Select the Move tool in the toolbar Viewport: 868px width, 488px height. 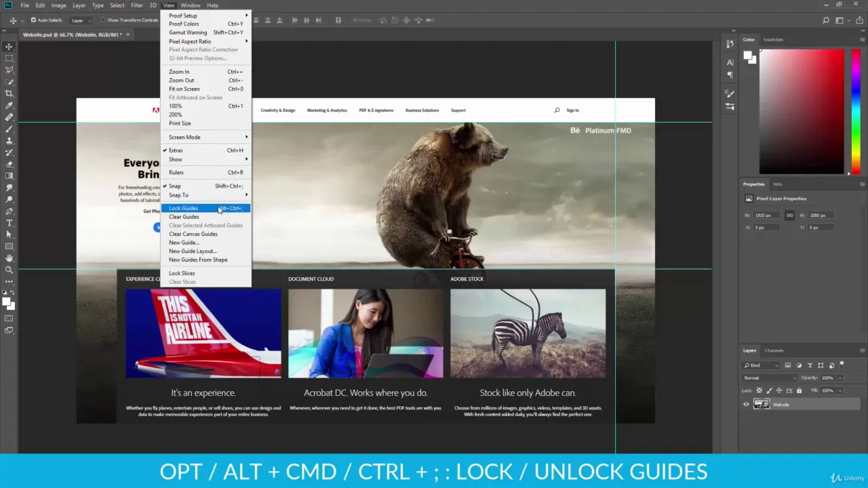click(9, 46)
